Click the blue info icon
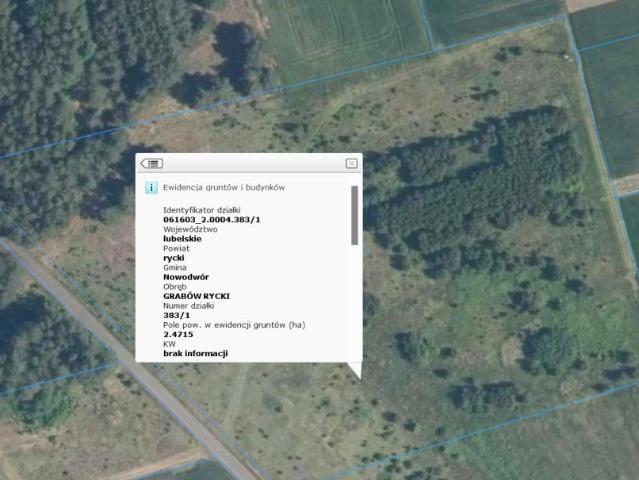Viewport: 639px width, 480px height. (x=151, y=187)
